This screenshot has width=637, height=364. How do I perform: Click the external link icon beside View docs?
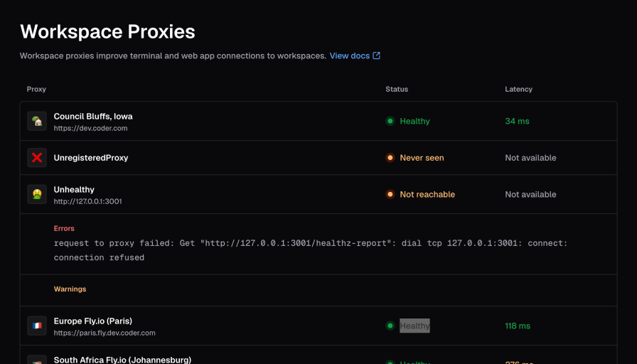tap(377, 55)
